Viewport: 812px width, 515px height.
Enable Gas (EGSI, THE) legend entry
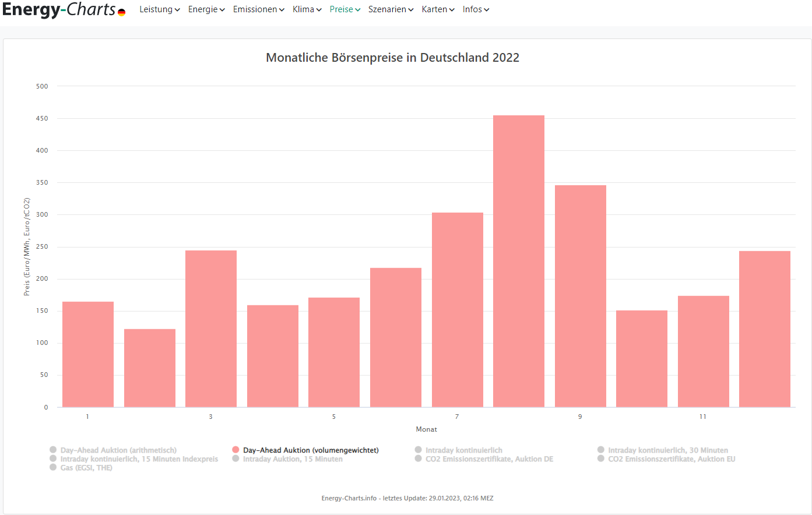86,468
